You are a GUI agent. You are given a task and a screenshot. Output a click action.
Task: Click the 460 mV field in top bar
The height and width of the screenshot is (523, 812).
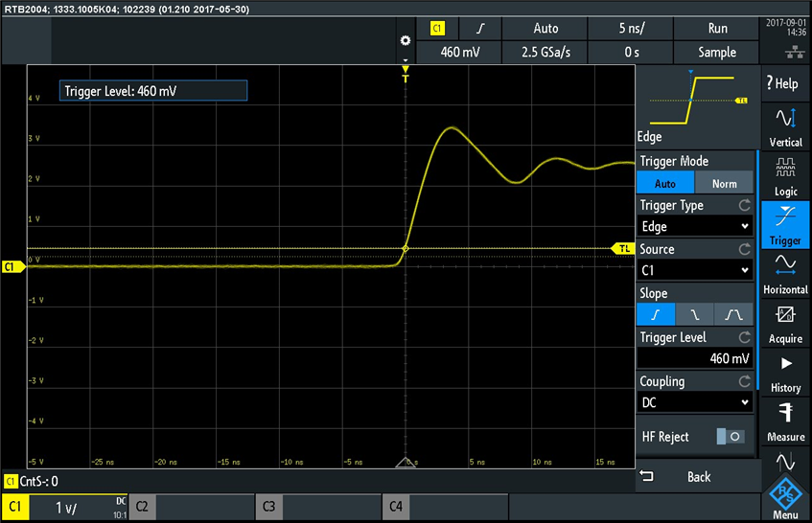459,53
